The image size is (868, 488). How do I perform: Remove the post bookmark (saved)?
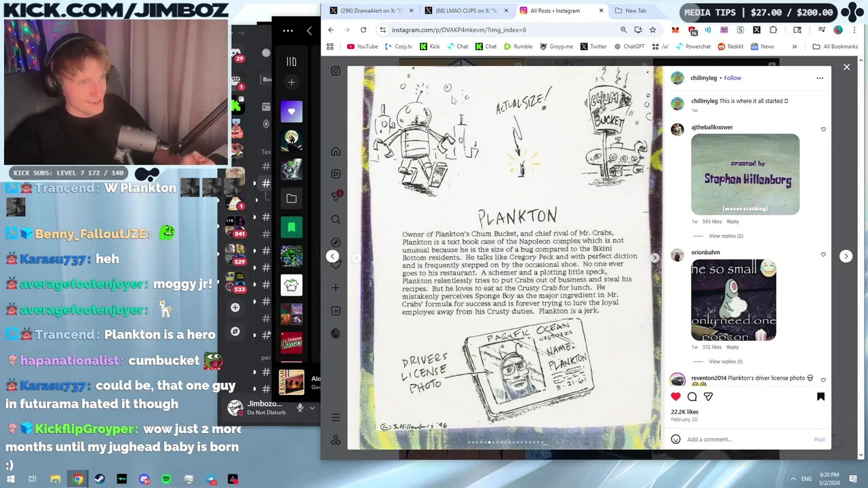pyautogui.click(x=821, y=396)
